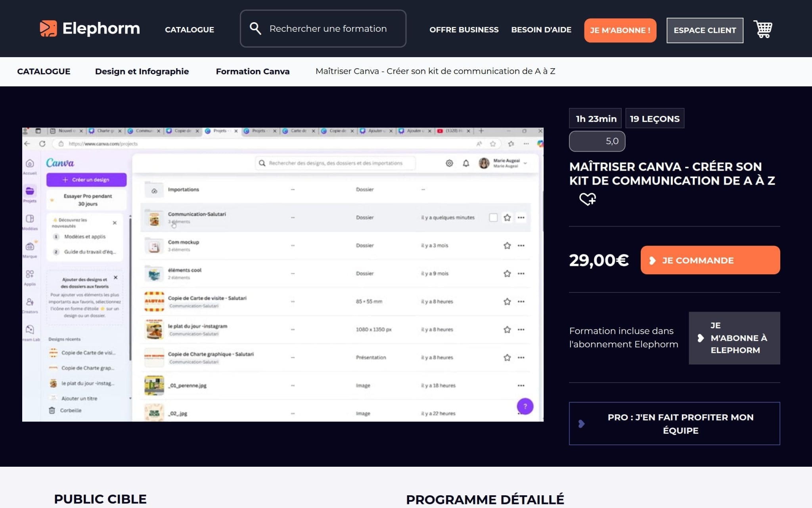Image resolution: width=812 pixels, height=508 pixels.
Task: Click browser refresh icon in preview
Action: pyautogui.click(x=42, y=144)
